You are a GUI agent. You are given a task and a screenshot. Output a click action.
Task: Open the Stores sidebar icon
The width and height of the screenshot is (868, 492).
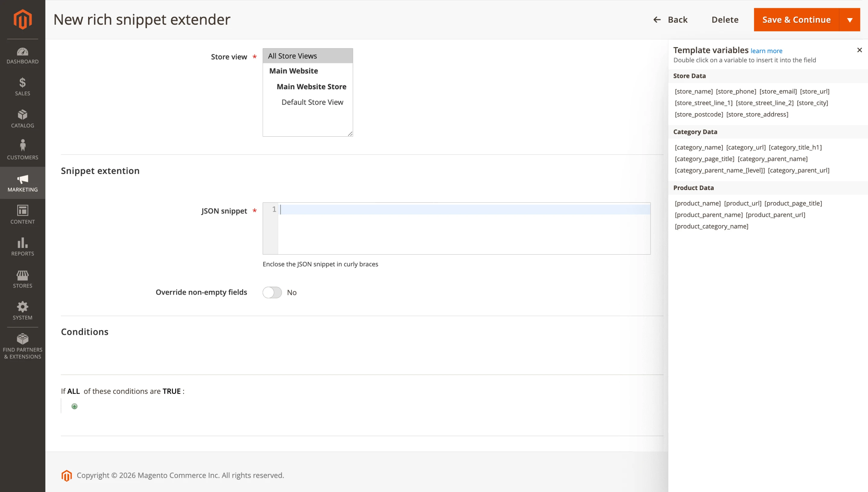tap(22, 279)
